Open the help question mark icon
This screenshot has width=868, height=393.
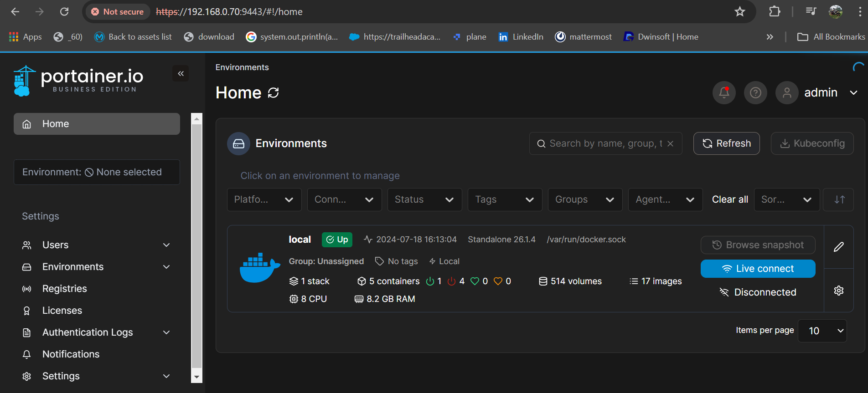[755, 93]
